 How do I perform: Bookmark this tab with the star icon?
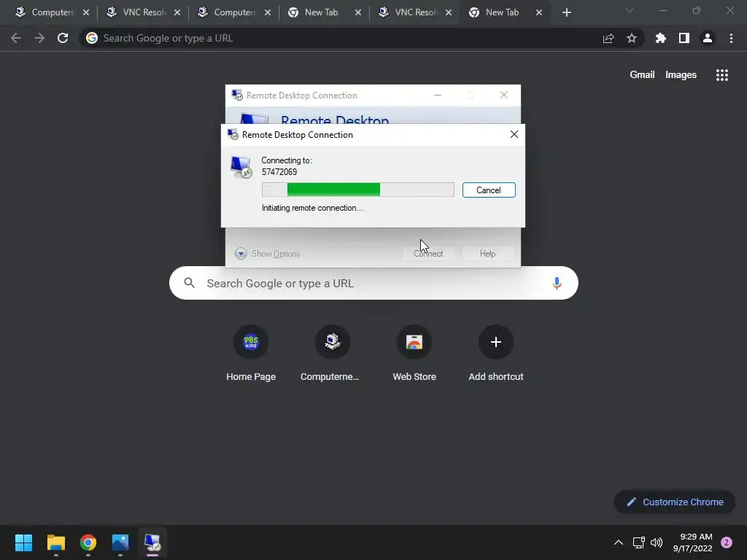click(632, 38)
